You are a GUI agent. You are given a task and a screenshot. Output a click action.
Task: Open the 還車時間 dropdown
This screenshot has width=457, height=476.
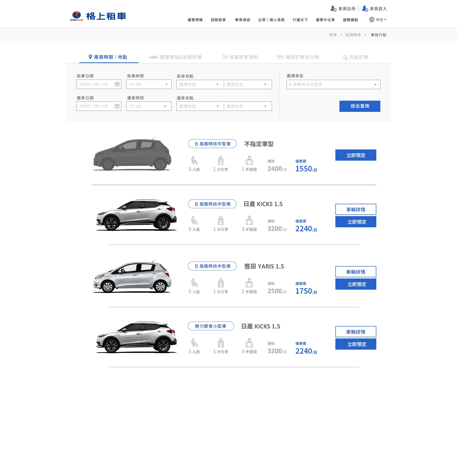click(x=149, y=106)
